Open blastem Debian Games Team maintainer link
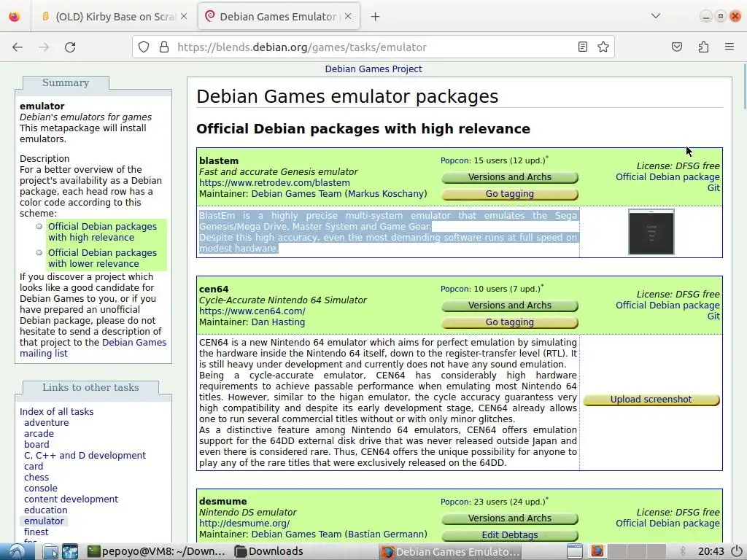Image resolution: width=747 pixels, height=560 pixels. pyautogui.click(x=296, y=194)
